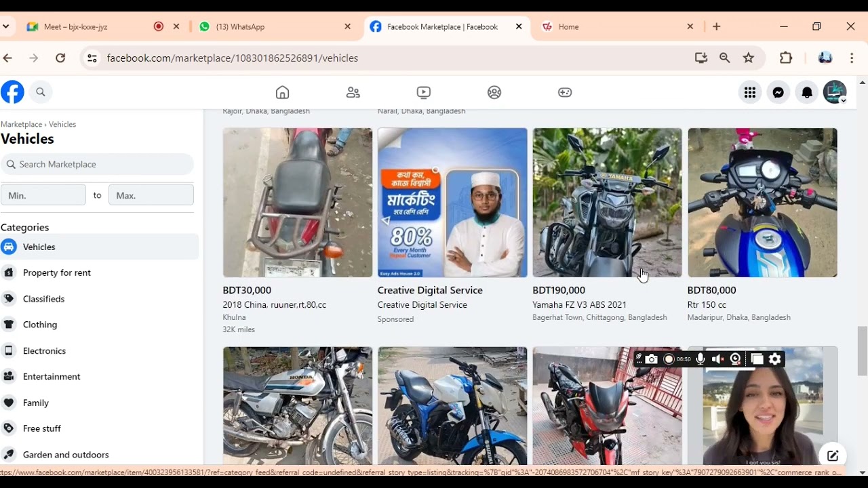The width and height of the screenshot is (868, 488).
Task: Go back in browser history
Action: pos(7,58)
